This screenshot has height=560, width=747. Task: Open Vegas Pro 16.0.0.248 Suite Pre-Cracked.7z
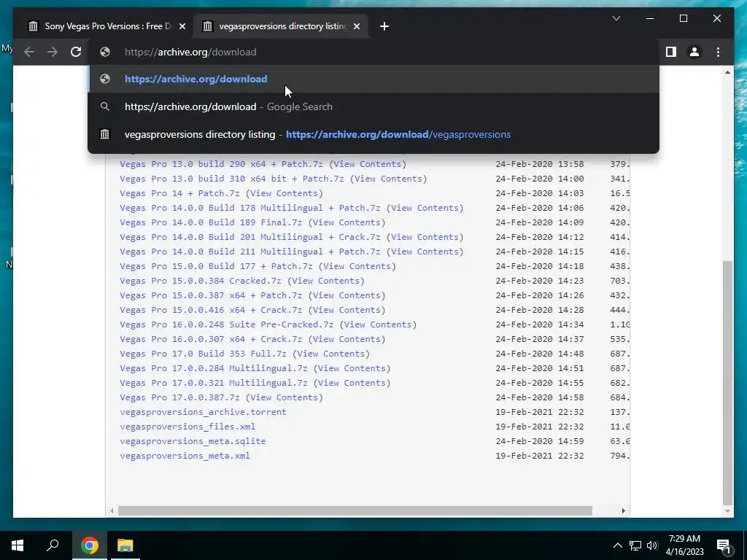pyautogui.click(x=226, y=324)
